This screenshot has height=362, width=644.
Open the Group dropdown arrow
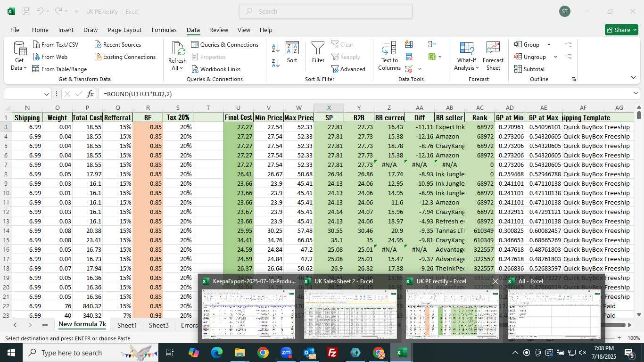pyautogui.click(x=549, y=44)
